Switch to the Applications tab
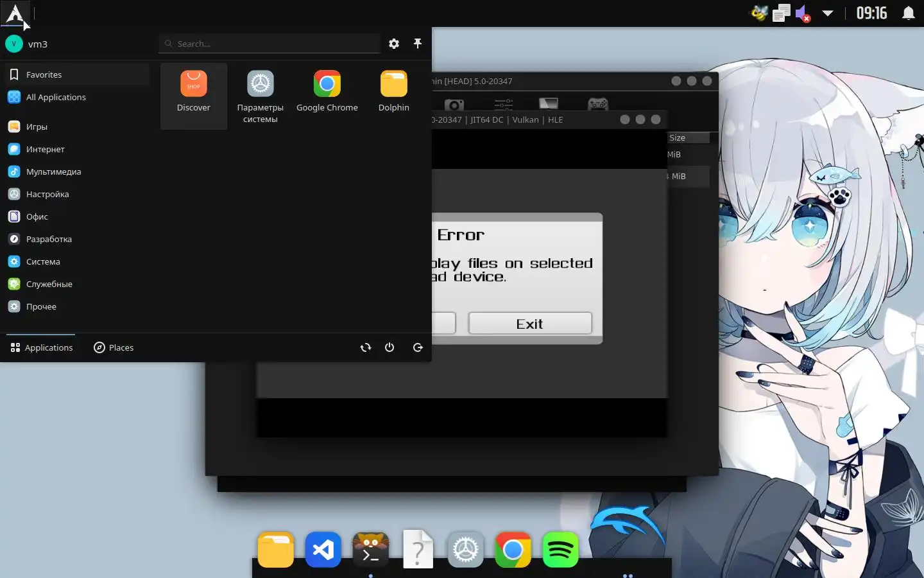 tap(41, 347)
